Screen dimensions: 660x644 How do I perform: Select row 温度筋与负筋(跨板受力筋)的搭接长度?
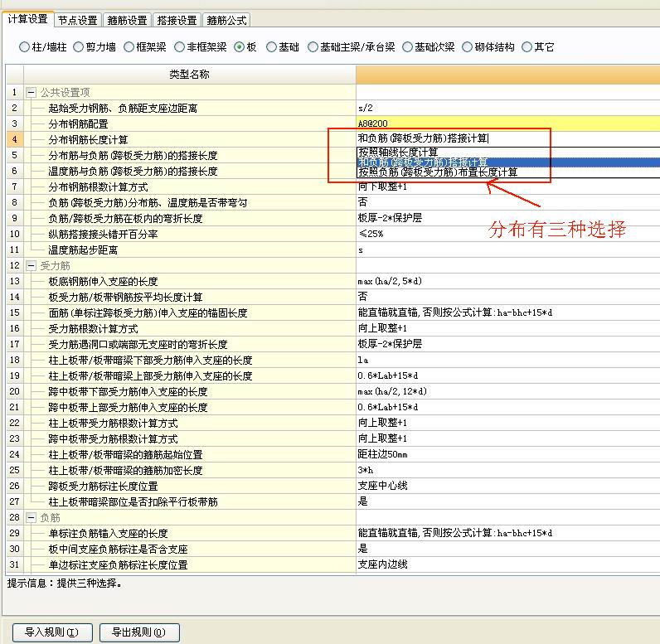point(189,172)
